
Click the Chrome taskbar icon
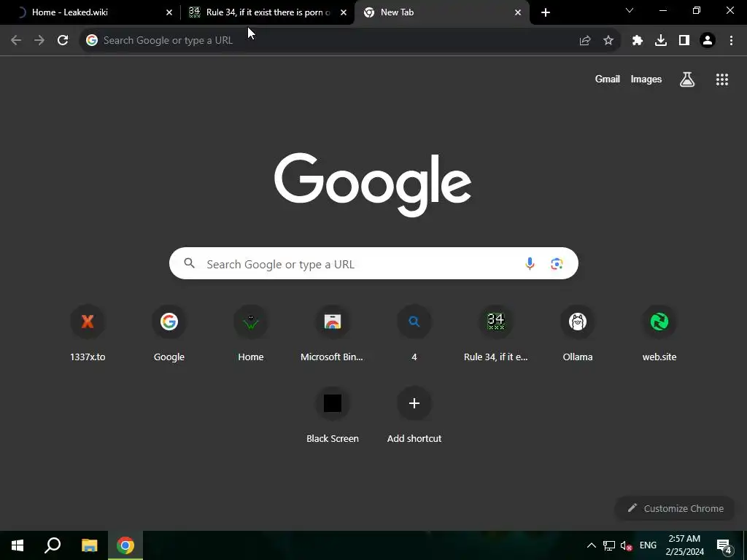[x=125, y=545]
